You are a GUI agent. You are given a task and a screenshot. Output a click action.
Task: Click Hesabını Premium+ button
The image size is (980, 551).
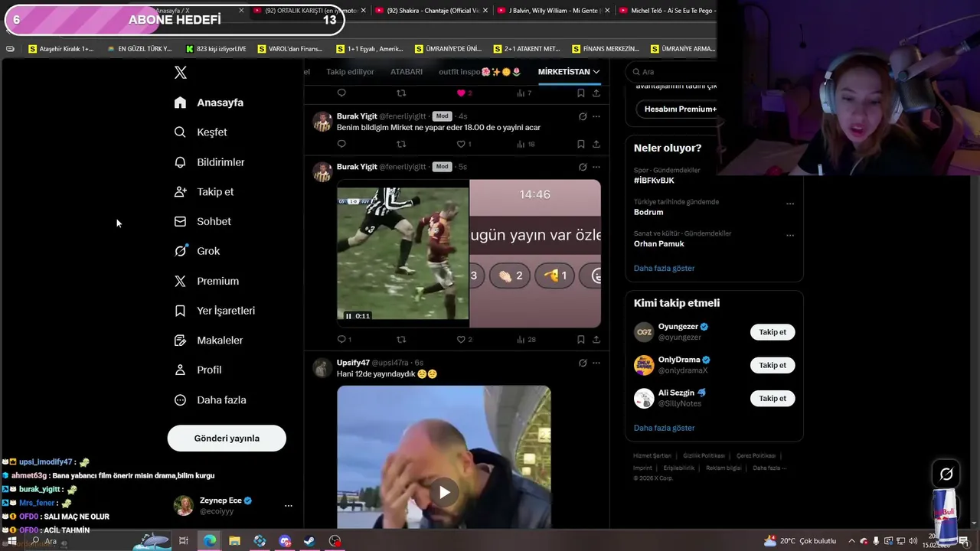[x=680, y=109]
